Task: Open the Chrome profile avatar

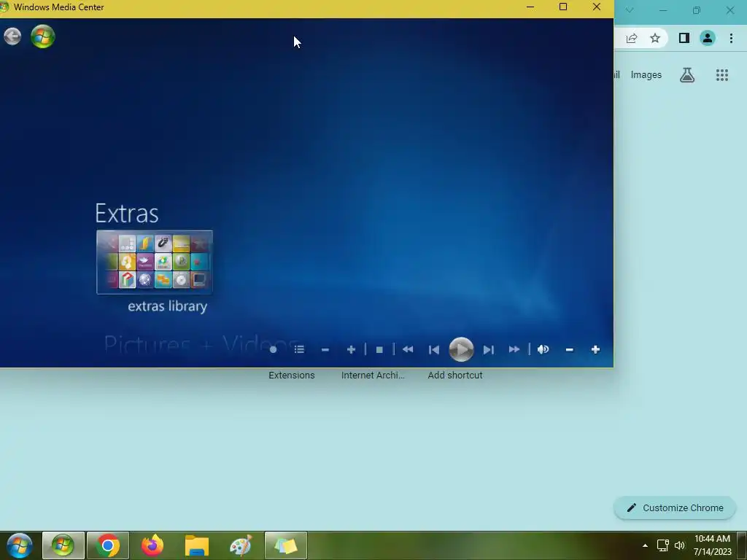Action: coord(708,38)
